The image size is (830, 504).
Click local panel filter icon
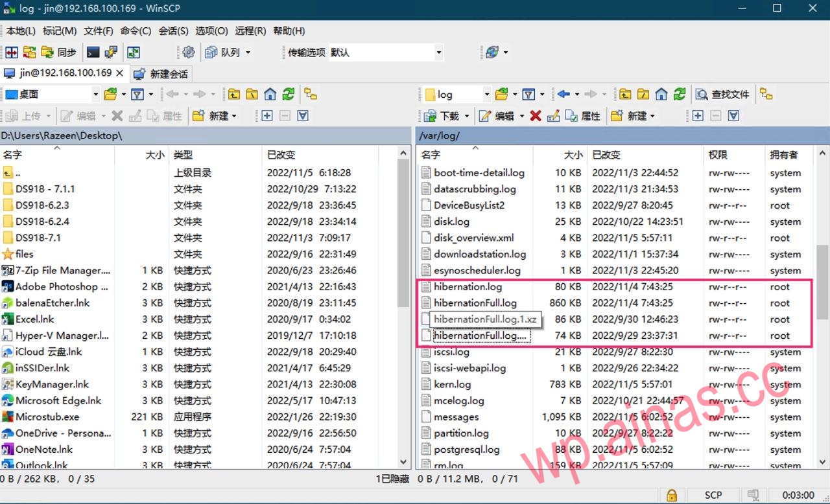click(137, 95)
